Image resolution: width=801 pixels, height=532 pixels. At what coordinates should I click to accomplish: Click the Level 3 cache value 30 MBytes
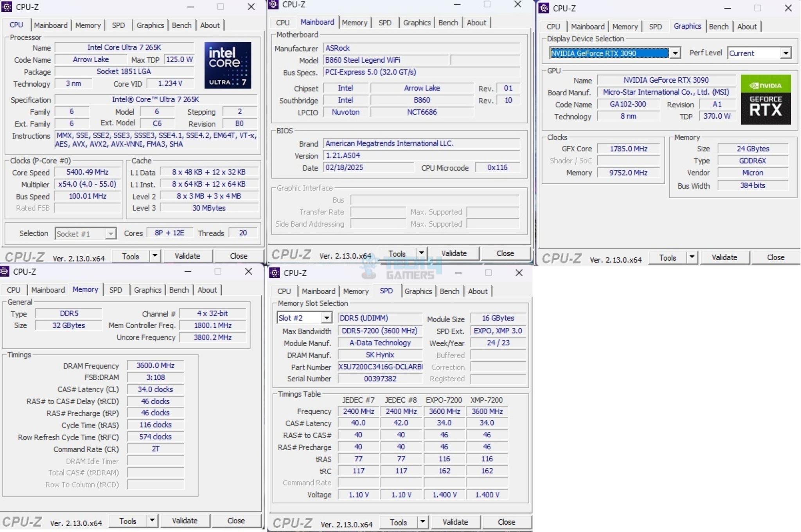click(209, 208)
